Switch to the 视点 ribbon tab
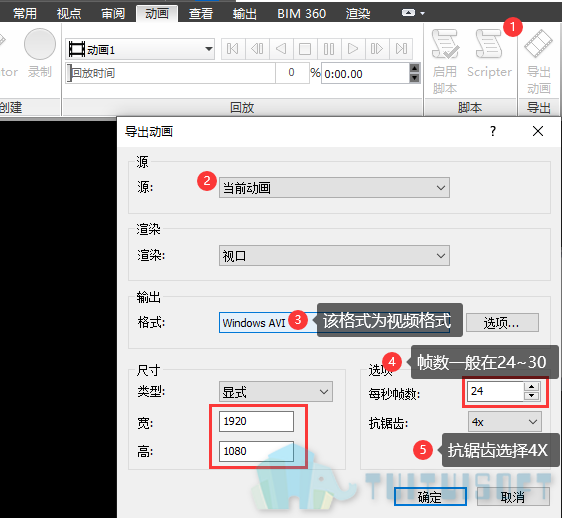Image resolution: width=562 pixels, height=518 pixels. coord(69,14)
